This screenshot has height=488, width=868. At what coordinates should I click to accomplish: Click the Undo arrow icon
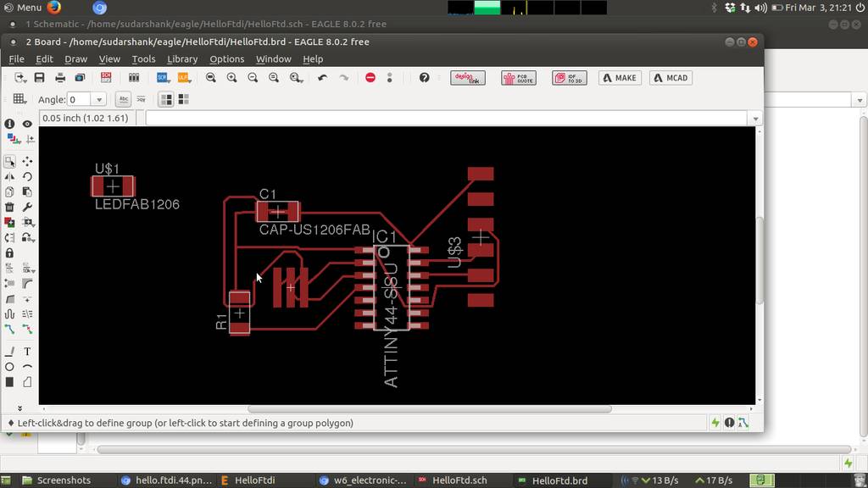(x=322, y=78)
